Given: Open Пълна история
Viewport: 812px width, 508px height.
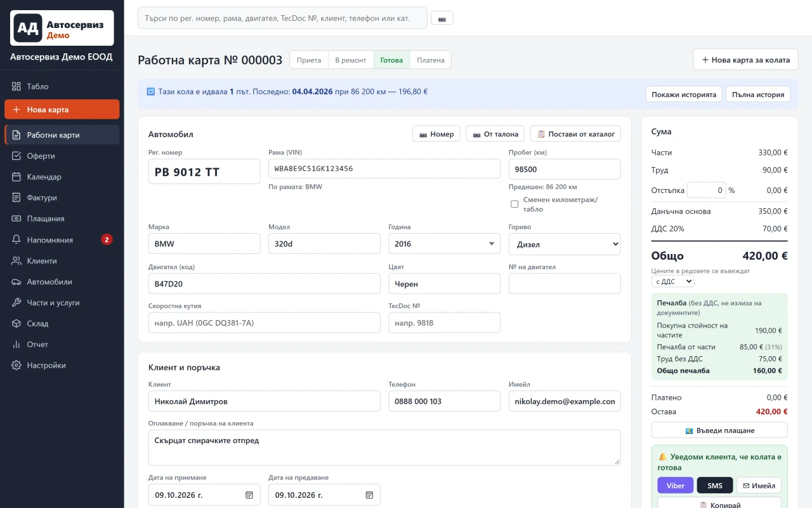Looking at the screenshot, I should pyautogui.click(x=758, y=95).
